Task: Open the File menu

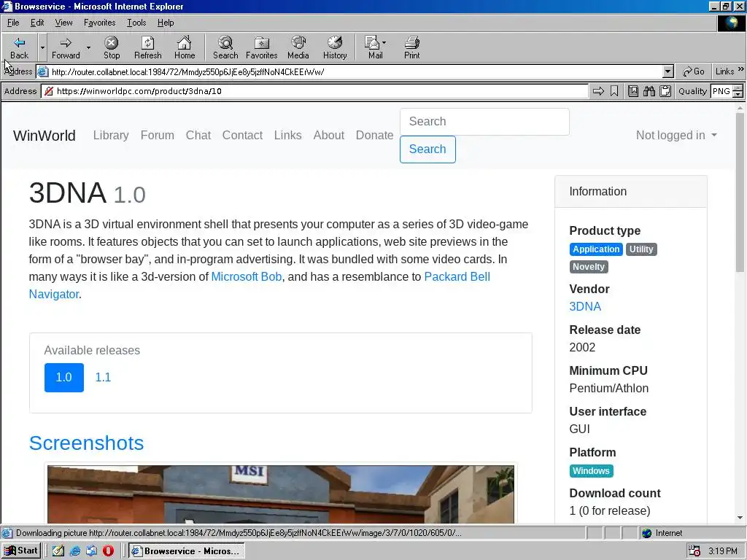Action: coord(13,23)
